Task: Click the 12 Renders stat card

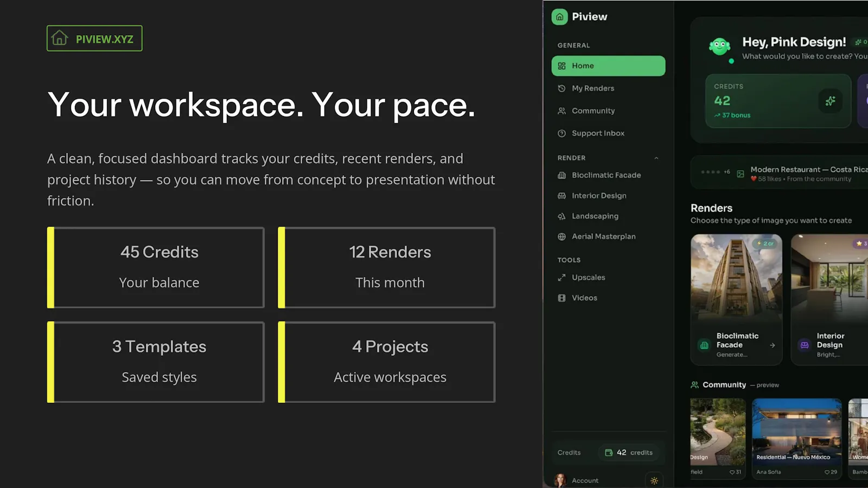Action: tap(387, 268)
